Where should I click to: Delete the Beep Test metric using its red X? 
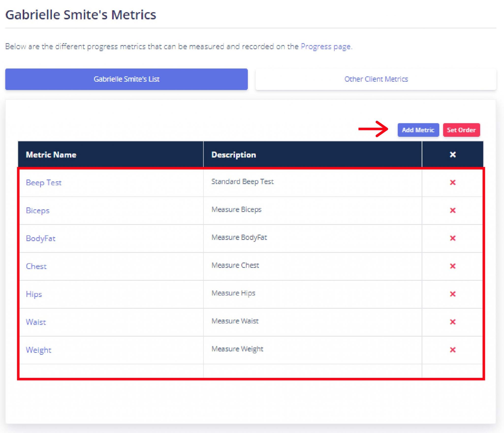click(453, 183)
